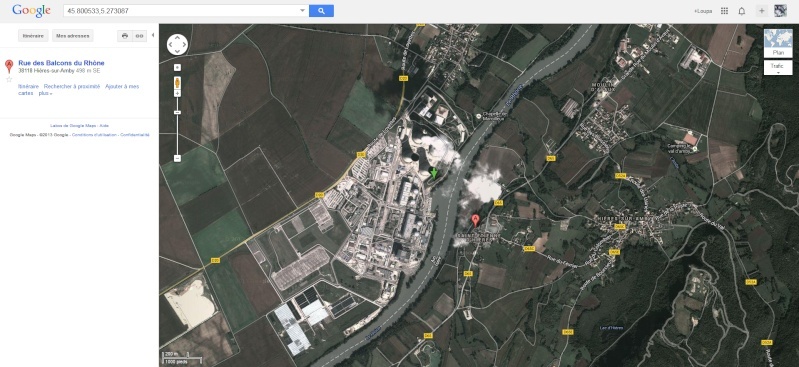
Task: Click the green arrow marker on map
Action: (x=434, y=173)
